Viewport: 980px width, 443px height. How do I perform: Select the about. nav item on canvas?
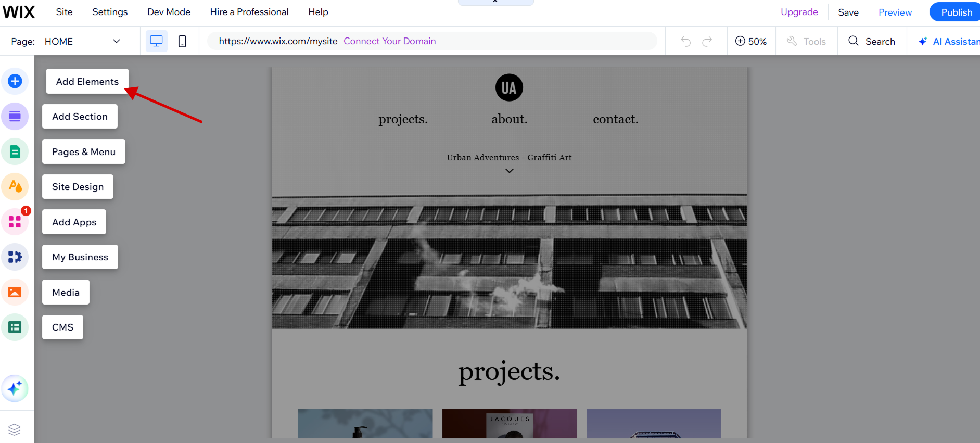pos(509,119)
